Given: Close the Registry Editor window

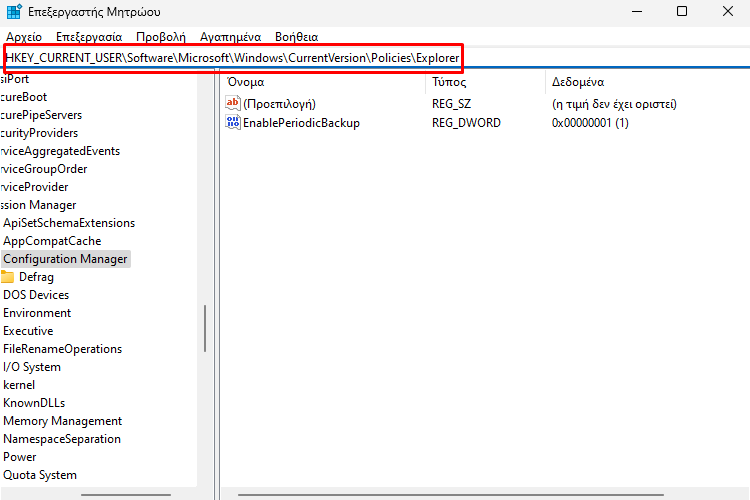Looking at the screenshot, I should pos(728,11).
